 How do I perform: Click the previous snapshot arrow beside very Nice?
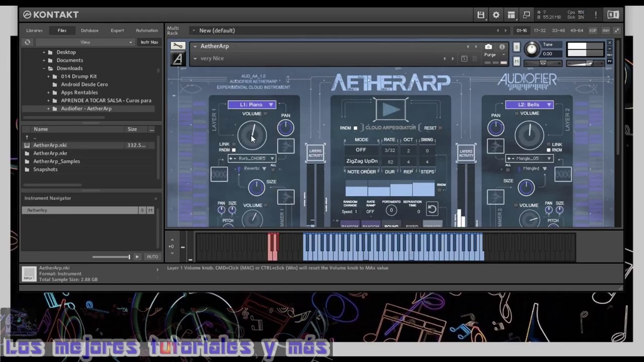coord(444,58)
